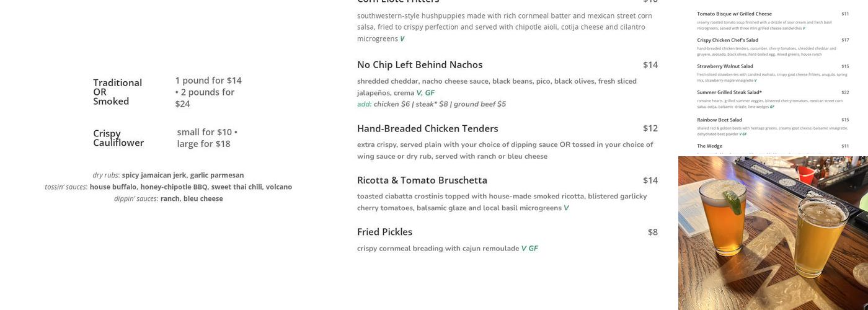Viewport: 868px width, 310px height.
Task: Click the nachos add-ons line with chicken $6
Action: [x=432, y=104]
